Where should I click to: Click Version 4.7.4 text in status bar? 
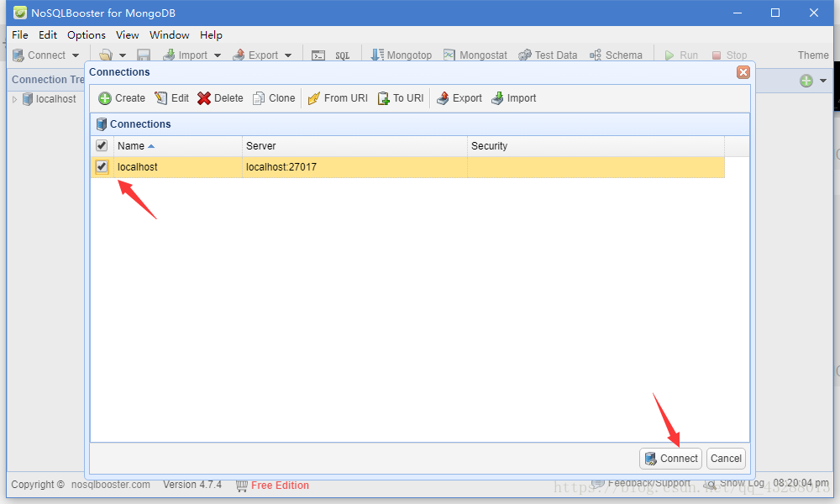tap(192, 484)
